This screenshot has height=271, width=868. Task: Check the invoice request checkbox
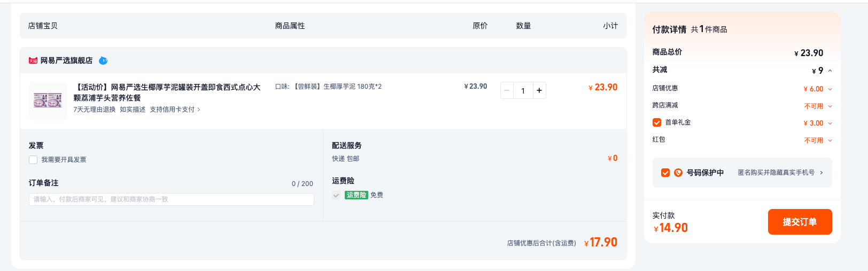tap(33, 160)
